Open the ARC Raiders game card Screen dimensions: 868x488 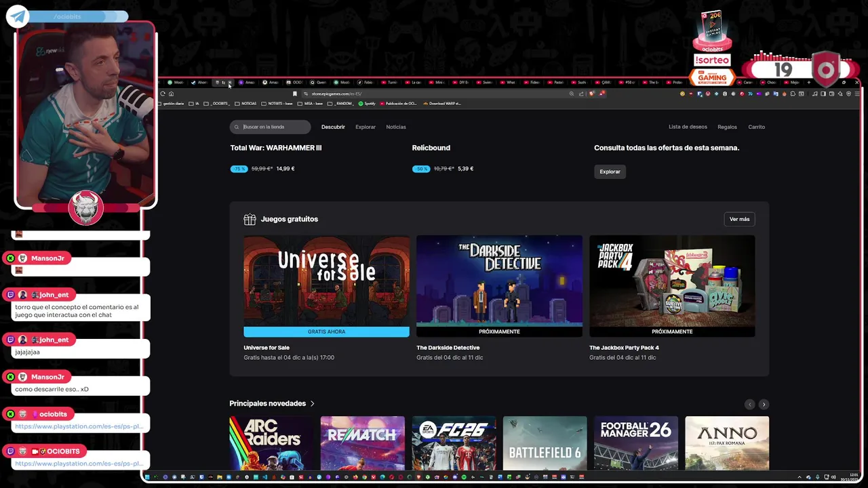click(x=271, y=443)
